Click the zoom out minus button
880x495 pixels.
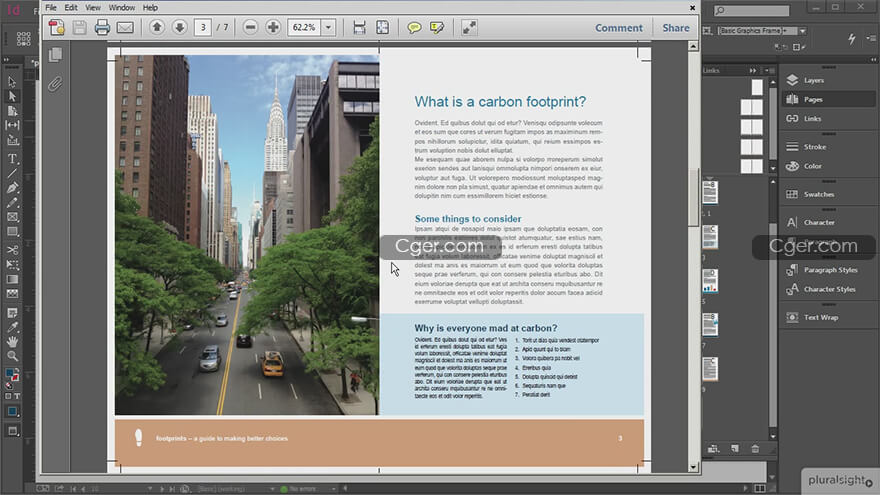[250, 27]
